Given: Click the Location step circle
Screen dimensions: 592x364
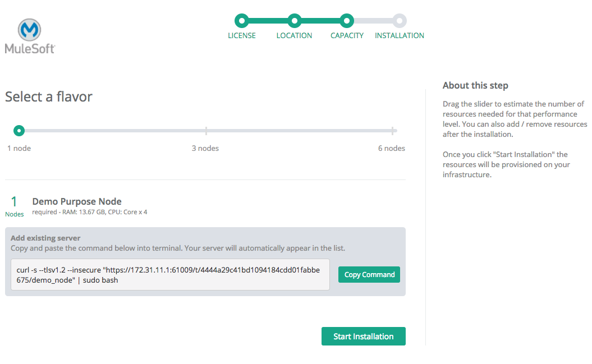Looking at the screenshot, I should [x=294, y=21].
